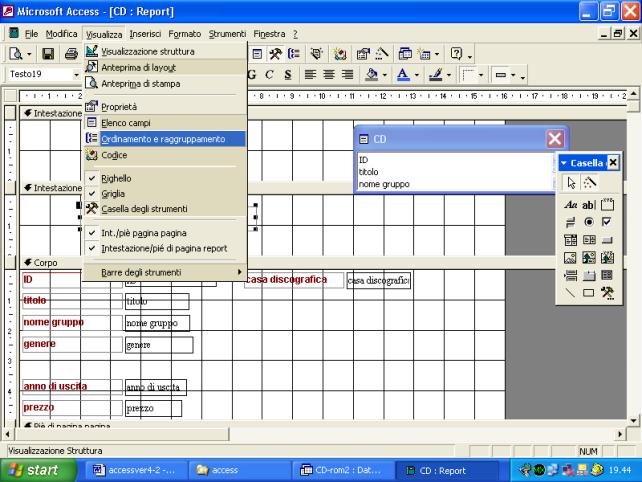The image size is (642, 482).
Task: Open the font color dropdown arrow
Action: pos(417,75)
